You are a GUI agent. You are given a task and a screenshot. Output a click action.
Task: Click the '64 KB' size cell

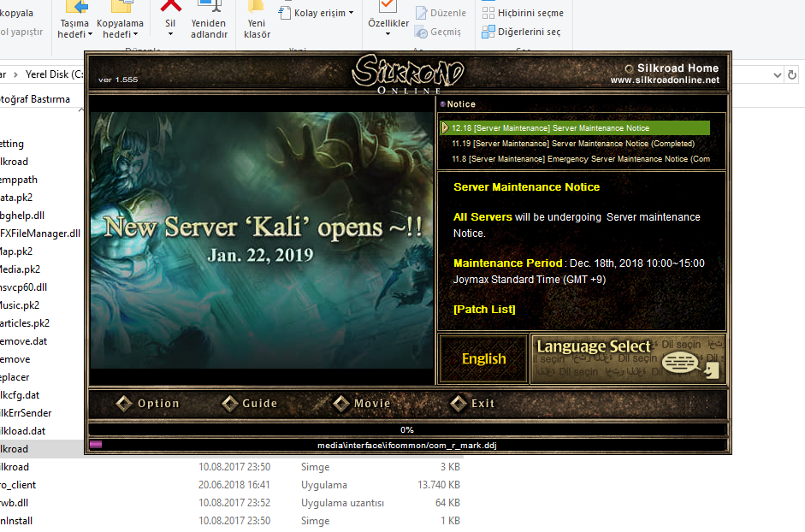(447, 503)
